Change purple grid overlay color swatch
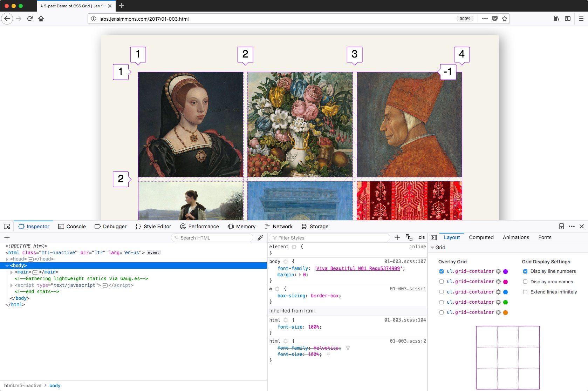Screen dimensions: 588x391 [505, 271]
